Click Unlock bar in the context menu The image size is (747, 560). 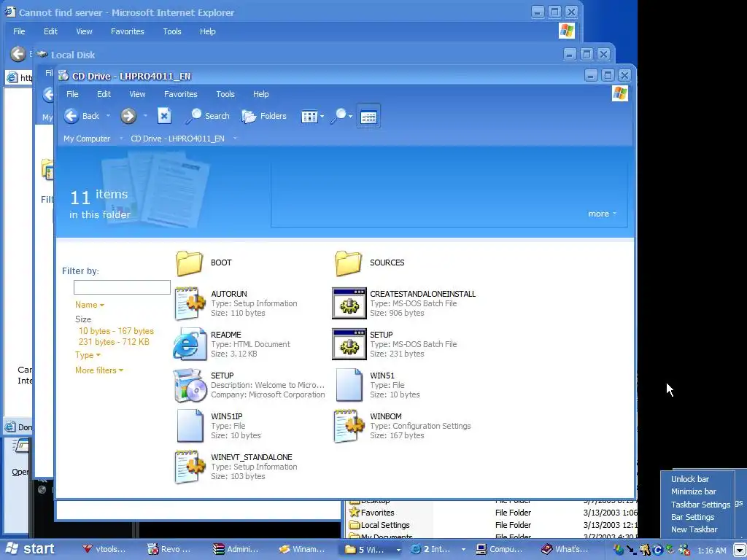pos(690,479)
